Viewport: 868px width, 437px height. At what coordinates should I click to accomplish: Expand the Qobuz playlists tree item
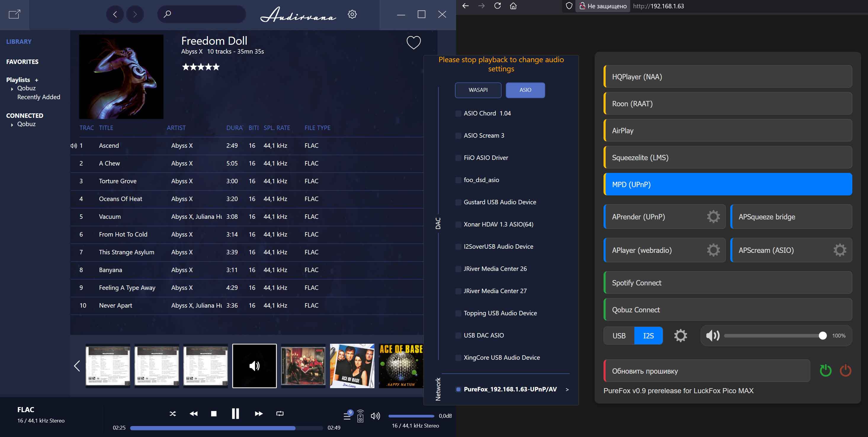pos(12,89)
